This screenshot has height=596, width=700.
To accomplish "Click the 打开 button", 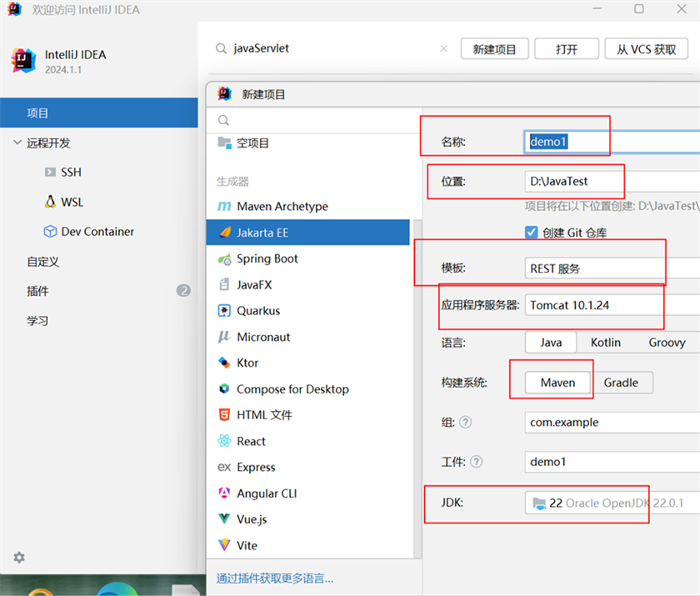I will pyautogui.click(x=567, y=48).
